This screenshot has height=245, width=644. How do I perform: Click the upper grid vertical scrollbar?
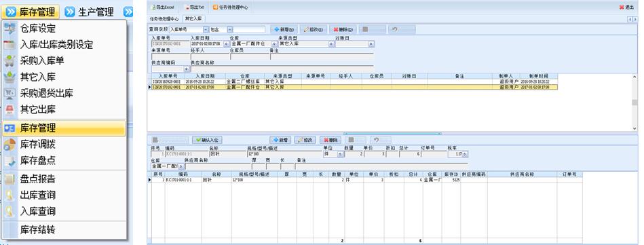click(634, 102)
